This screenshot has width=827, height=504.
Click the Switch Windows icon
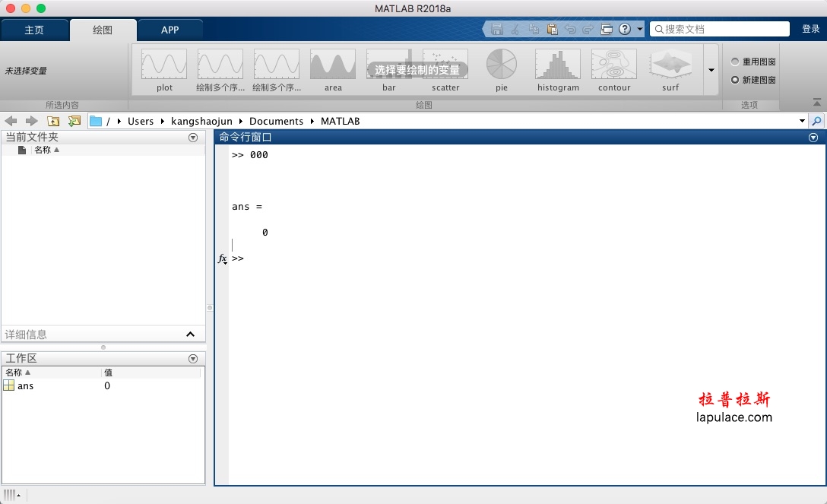pos(607,29)
